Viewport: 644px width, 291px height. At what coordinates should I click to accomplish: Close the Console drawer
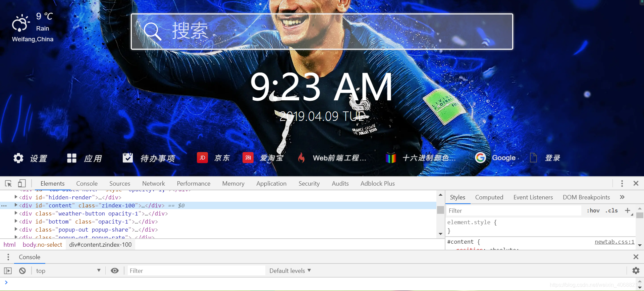636,257
